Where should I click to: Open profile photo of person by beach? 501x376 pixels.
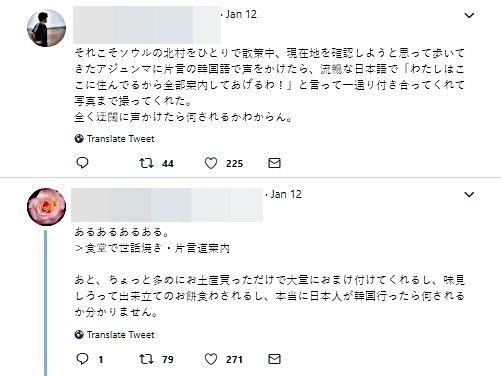[46, 28]
